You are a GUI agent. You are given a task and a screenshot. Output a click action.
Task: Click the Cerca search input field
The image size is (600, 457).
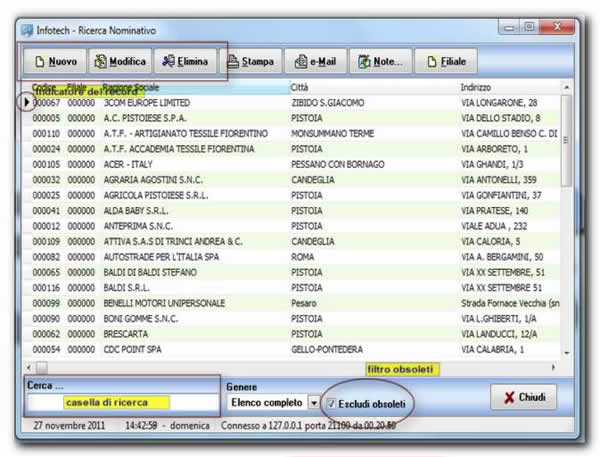click(x=121, y=402)
